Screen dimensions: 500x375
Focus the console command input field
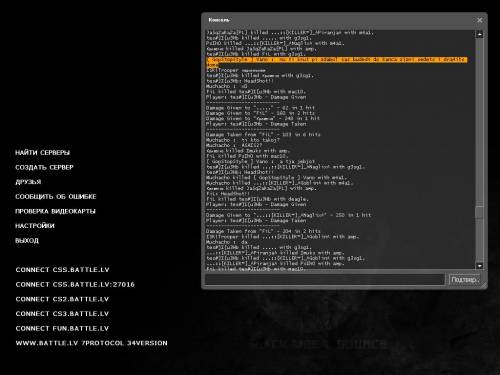coord(325,279)
